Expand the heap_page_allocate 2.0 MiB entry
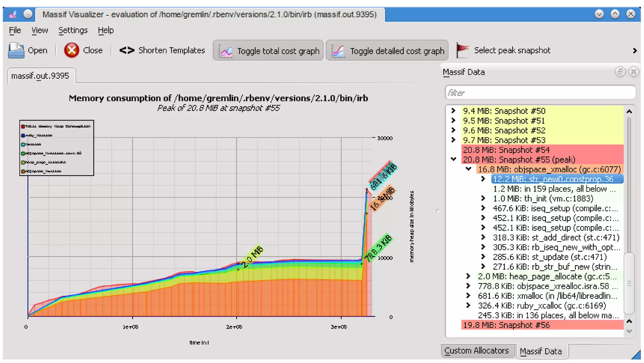 pyautogui.click(x=468, y=276)
